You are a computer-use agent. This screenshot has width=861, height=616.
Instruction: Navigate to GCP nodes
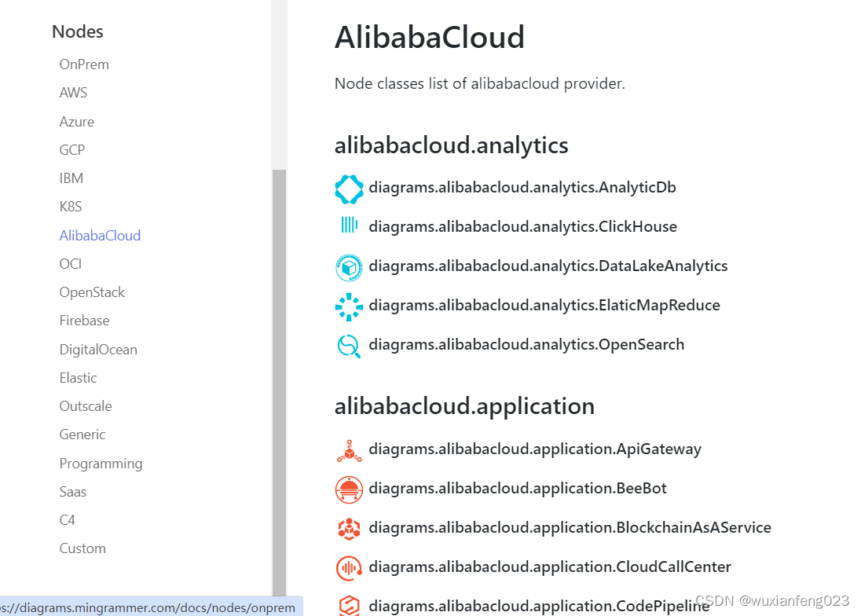click(72, 149)
